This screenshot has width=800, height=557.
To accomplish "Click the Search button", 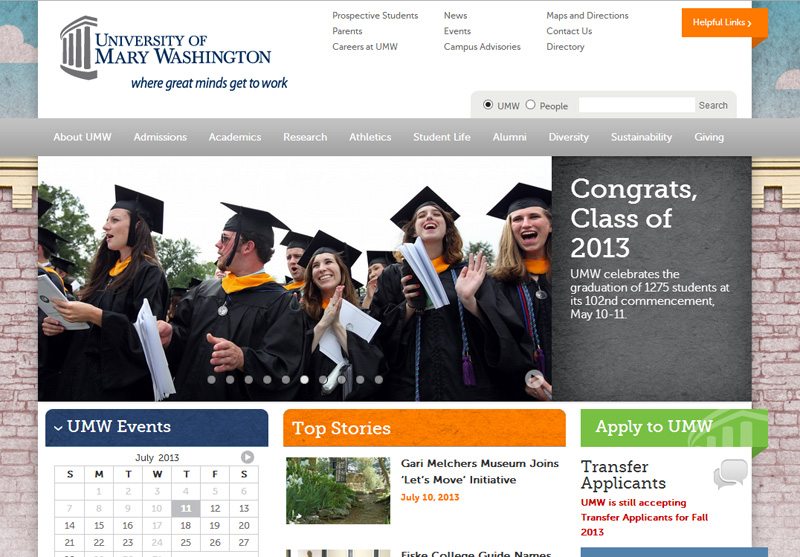I will coord(713,105).
